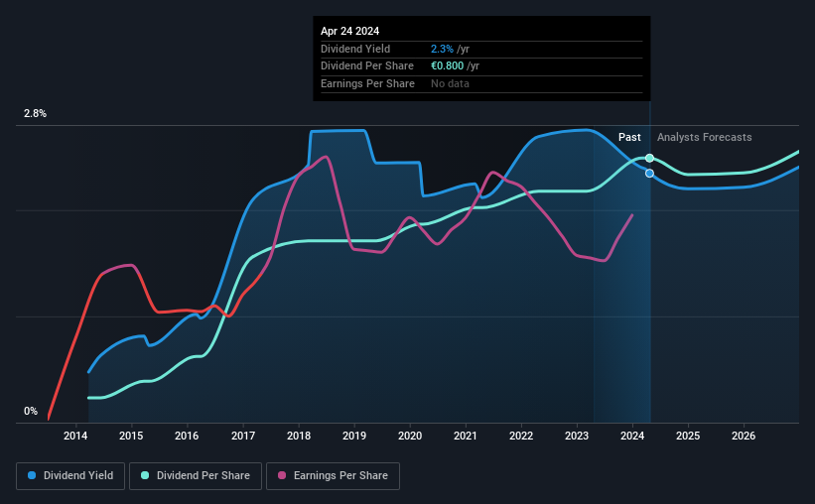The image size is (815, 504).
Task: Toggle the Dividend Per Share legend button
Action: [x=196, y=475]
